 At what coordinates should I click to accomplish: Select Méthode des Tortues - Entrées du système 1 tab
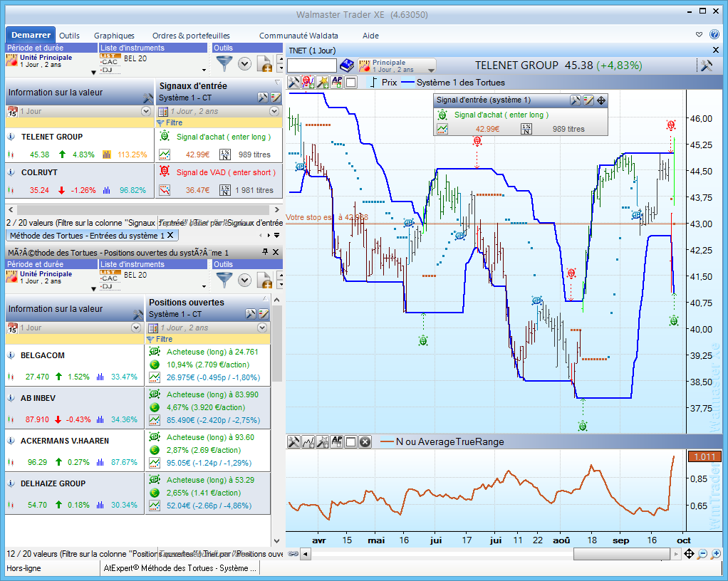click(92, 235)
